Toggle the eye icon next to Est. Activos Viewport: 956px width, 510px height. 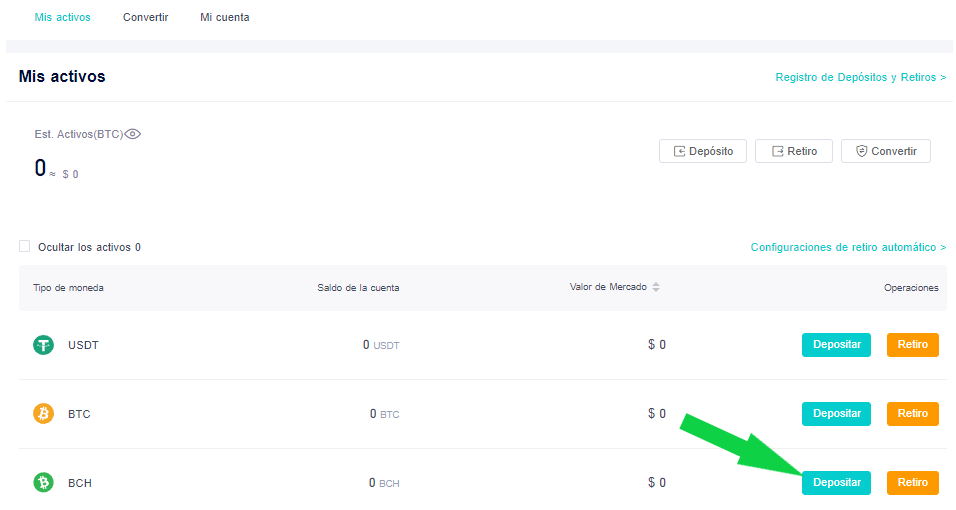click(133, 134)
